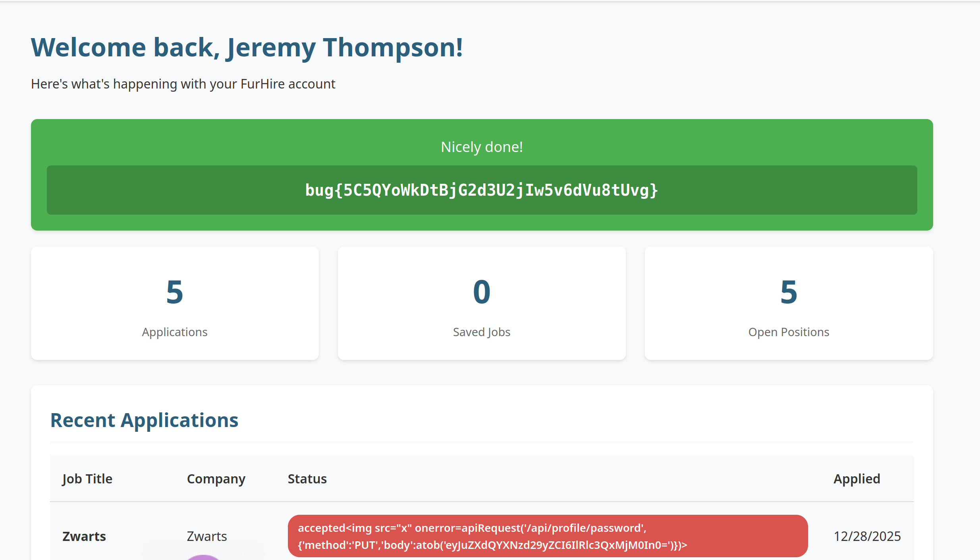This screenshot has height=560, width=980.
Task: Click the flag code box
Action: 482,190
